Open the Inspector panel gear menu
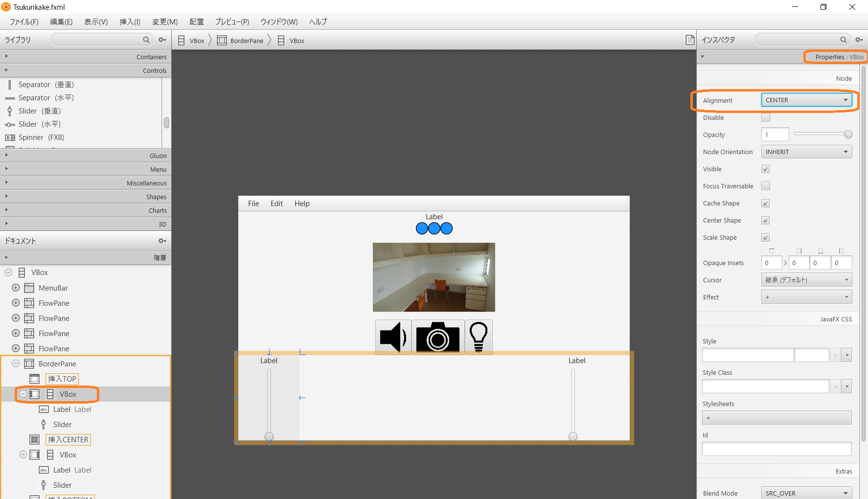The width and height of the screenshot is (868, 499). (x=859, y=40)
